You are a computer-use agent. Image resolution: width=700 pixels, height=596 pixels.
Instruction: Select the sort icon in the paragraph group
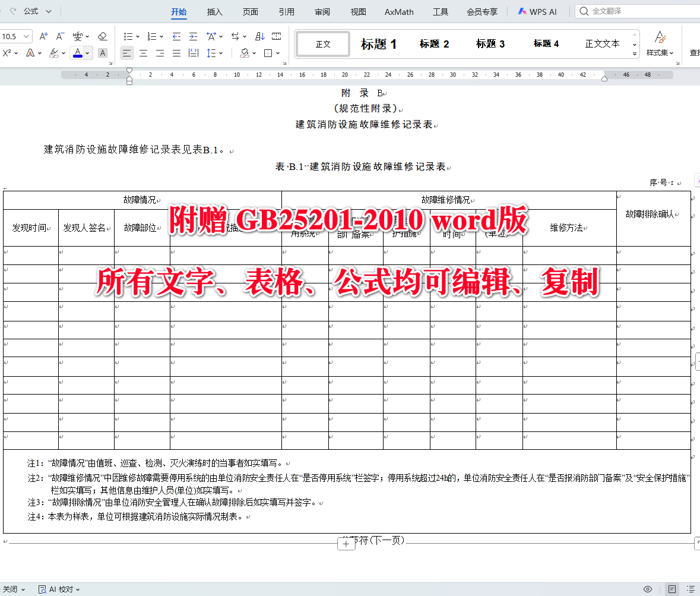tap(260, 36)
